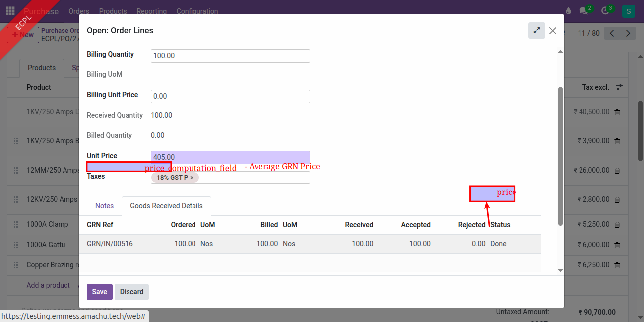Remove the 18% GST P tax tag
This screenshot has width=644, height=322.
192,177
